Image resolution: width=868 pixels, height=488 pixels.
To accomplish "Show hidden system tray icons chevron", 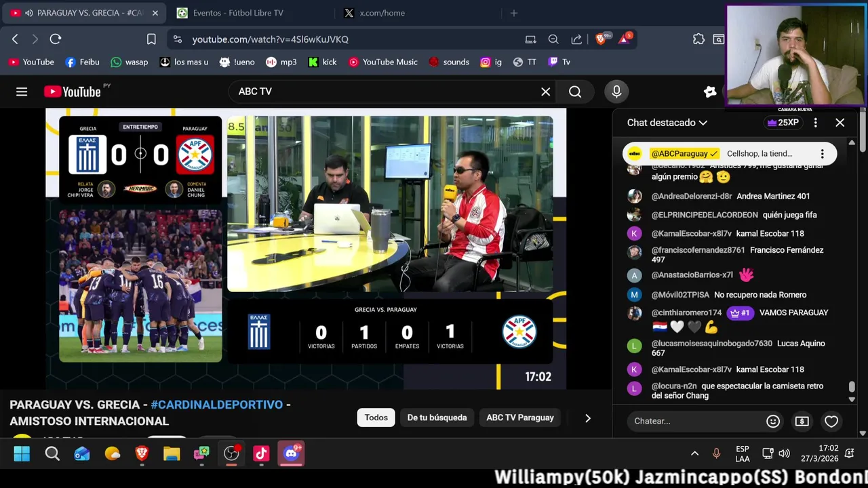I will (x=694, y=453).
